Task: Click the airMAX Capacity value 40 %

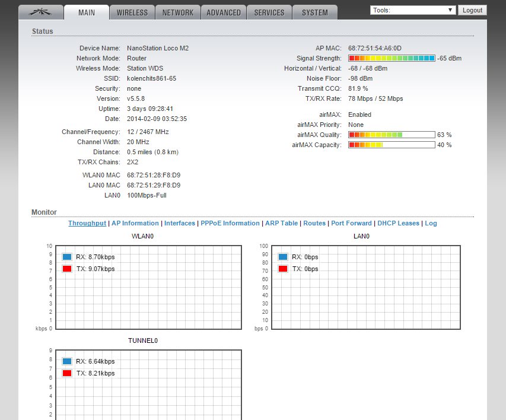Action: point(444,145)
